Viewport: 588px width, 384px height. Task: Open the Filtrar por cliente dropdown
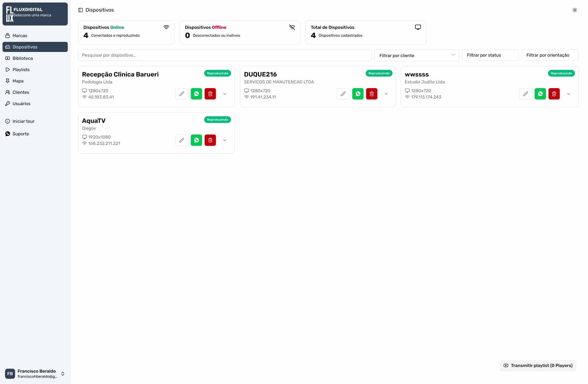coord(416,55)
